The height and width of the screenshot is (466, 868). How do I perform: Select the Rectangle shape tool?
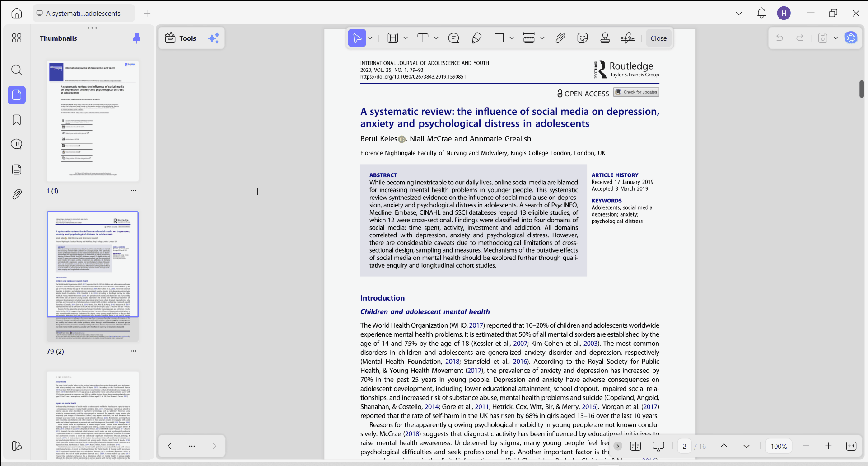(x=499, y=38)
